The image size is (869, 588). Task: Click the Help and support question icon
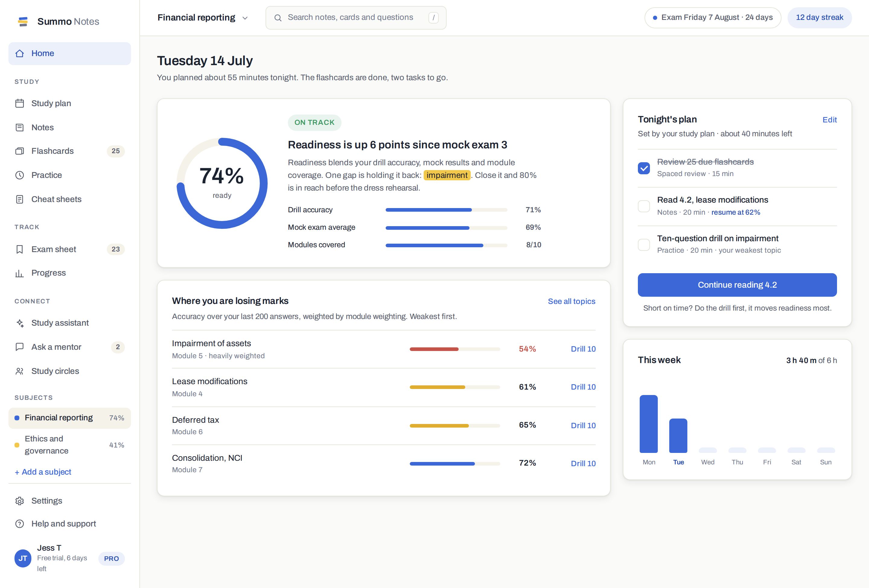[20, 524]
